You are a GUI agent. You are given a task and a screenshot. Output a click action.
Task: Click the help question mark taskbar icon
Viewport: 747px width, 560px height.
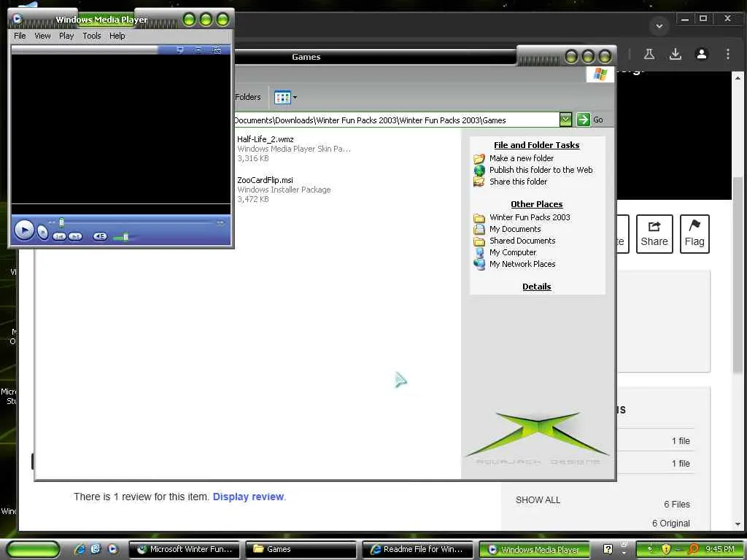coord(608,549)
